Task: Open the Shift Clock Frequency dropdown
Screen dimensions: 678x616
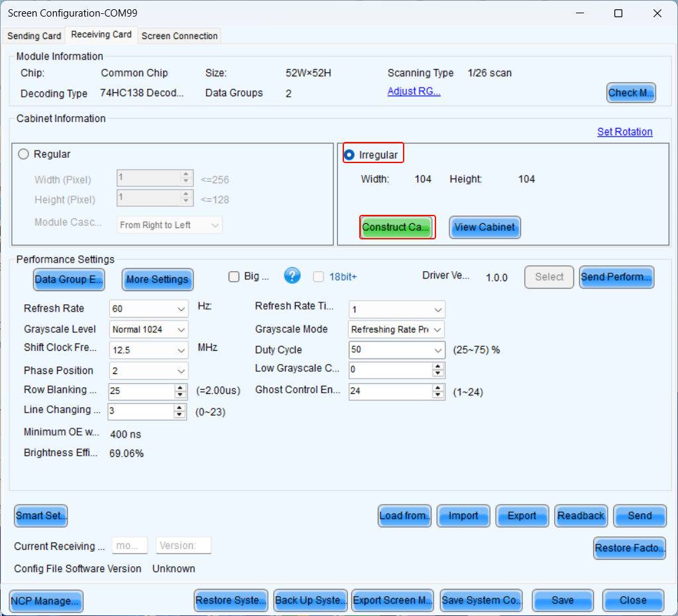Action: [182, 350]
